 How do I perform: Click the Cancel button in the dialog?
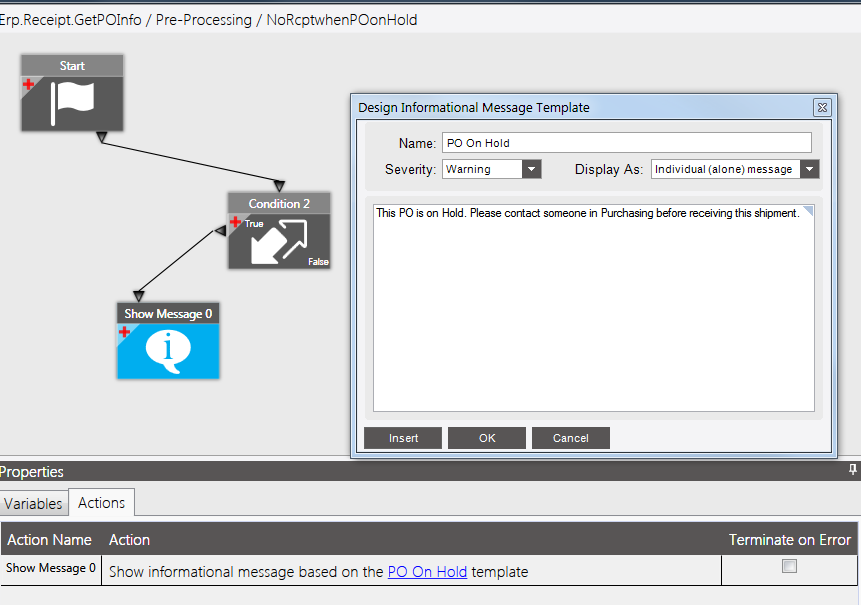(571, 438)
